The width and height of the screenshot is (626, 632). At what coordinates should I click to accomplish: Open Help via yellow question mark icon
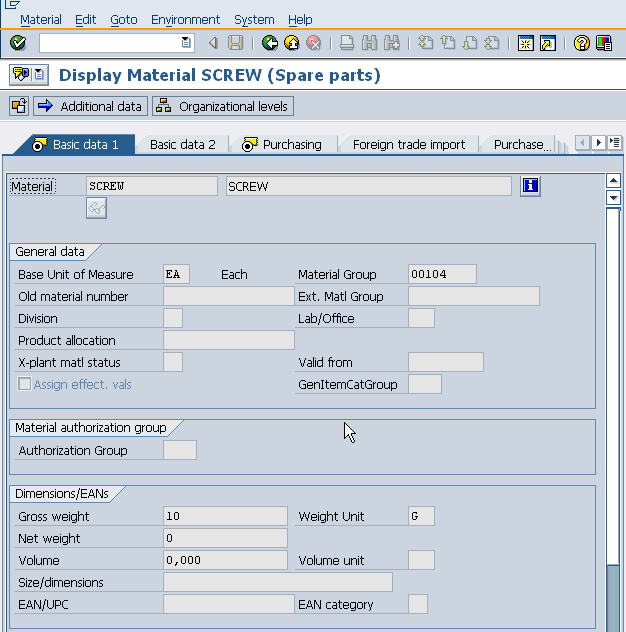click(581, 43)
